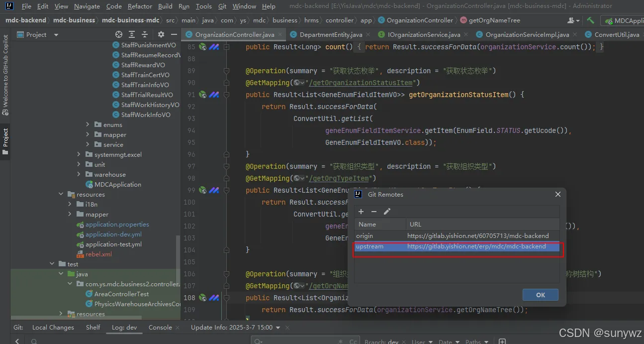Open the user account icon dropdown
The width and height of the screenshot is (644, 344).
click(573, 20)
